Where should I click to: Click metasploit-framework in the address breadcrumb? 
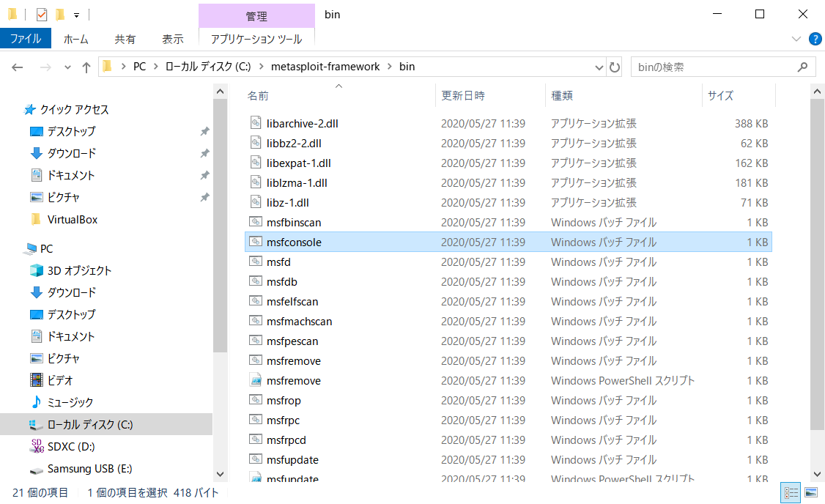point(325,67)
